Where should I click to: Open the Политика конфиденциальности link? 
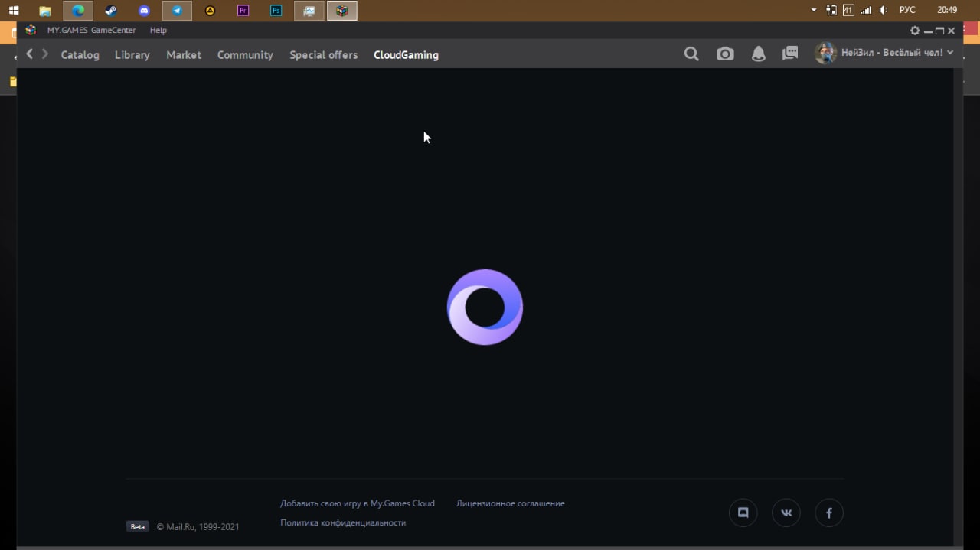click(x=343, y=522)
